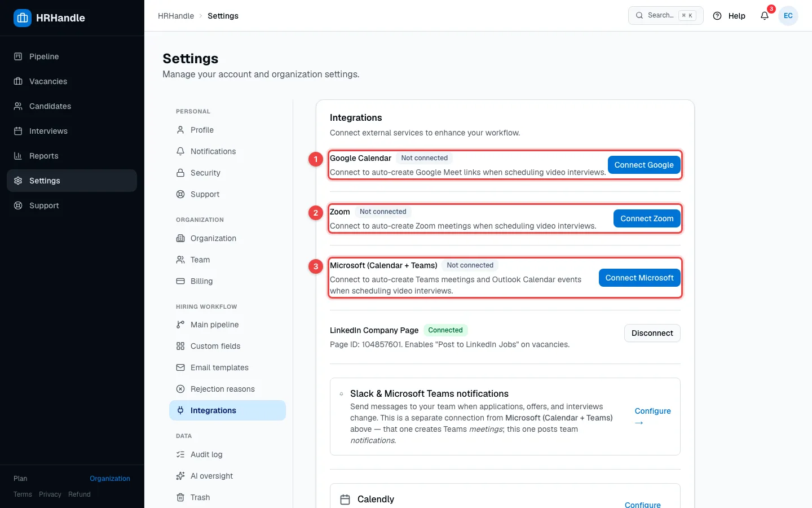Click the Pipeline sidebar icon

(x=18, y=56)
